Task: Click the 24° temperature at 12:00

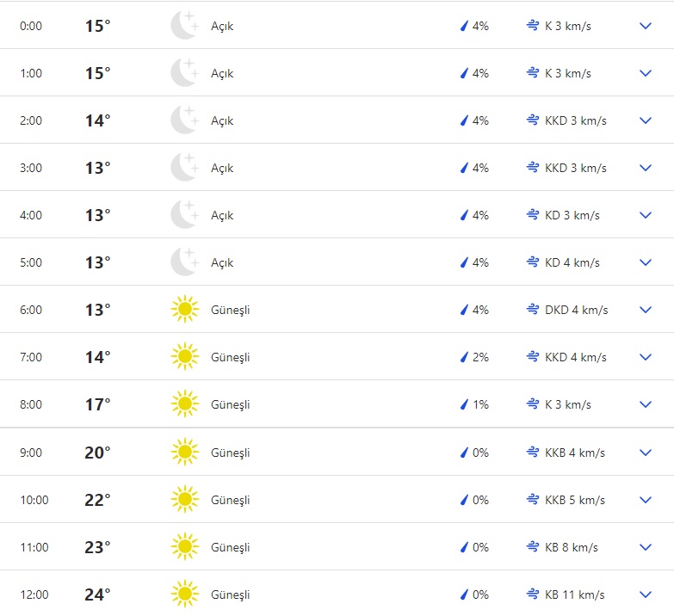Action: pos(97,594)
